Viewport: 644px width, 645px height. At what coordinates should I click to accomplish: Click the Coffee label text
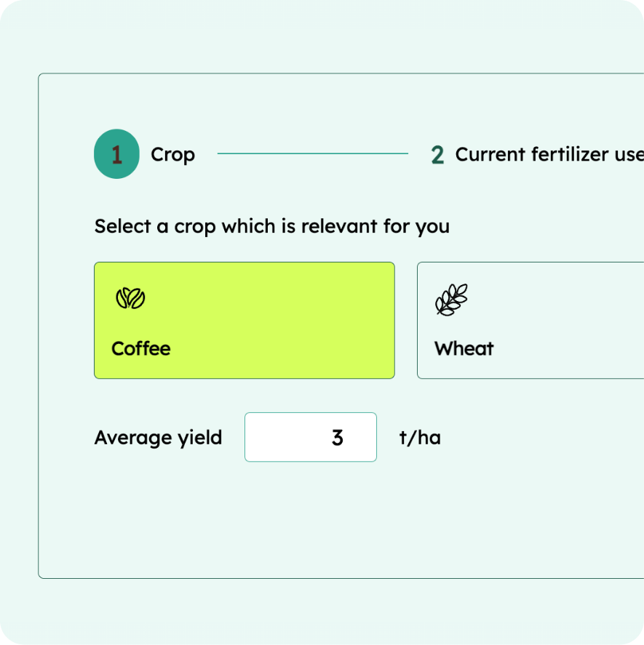tap(141, 348)
